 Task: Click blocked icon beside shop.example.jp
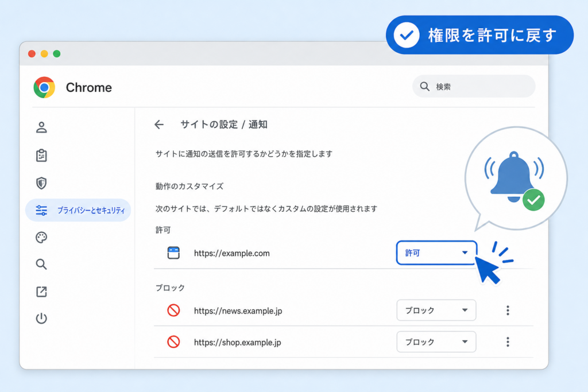click(x=173, y=342)
